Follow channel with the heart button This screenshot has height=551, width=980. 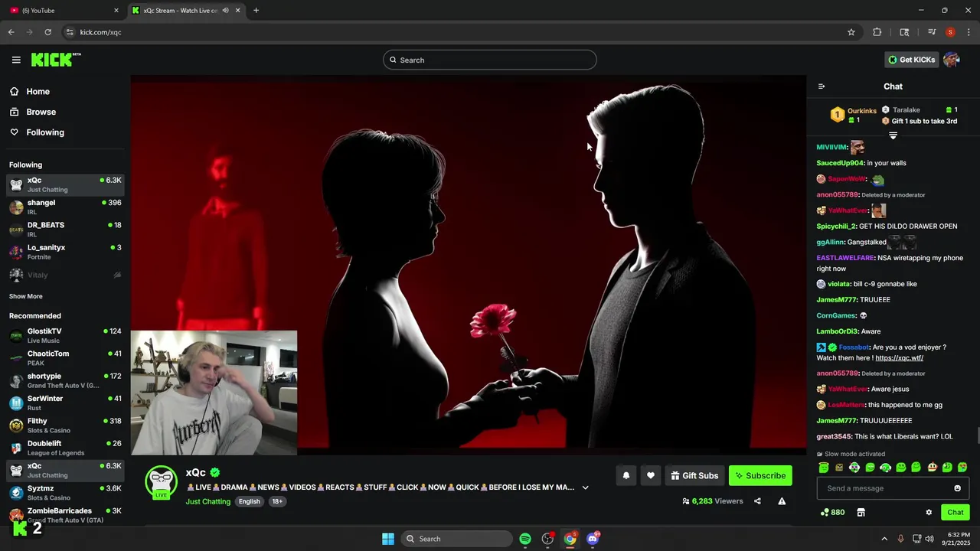(651, 475)
